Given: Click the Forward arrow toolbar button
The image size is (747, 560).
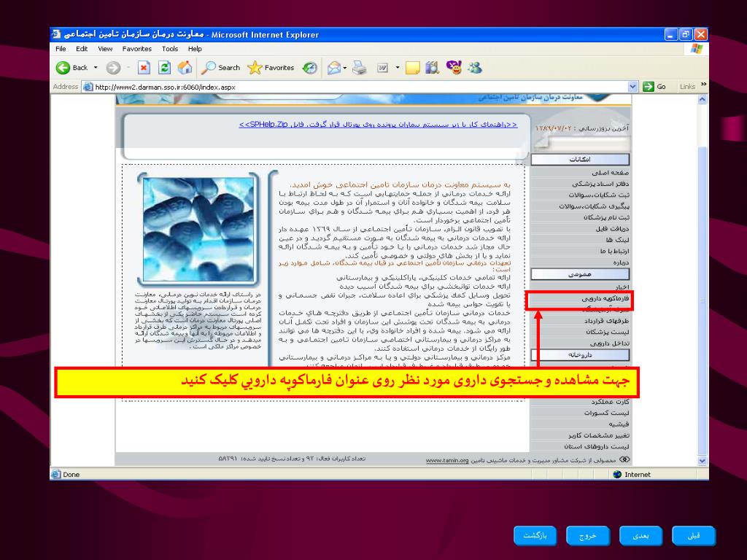Looking at the screenshot, I should click(x=113, y=68).
